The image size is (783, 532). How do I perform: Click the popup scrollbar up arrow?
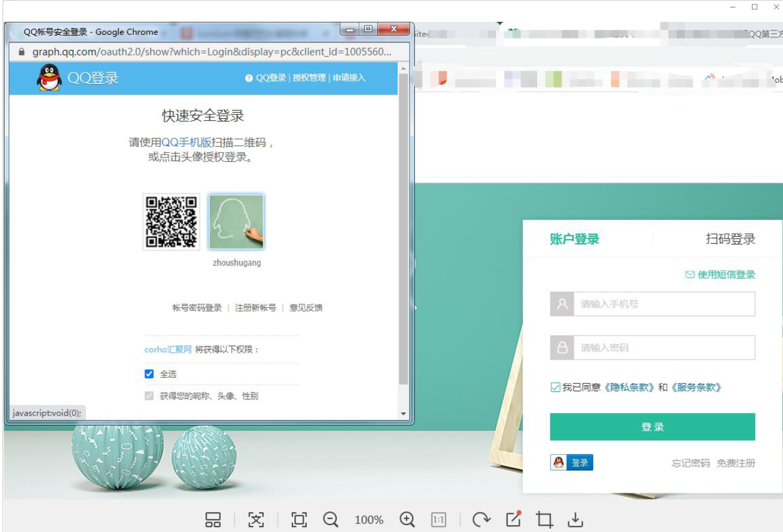(x=403, y=68)
